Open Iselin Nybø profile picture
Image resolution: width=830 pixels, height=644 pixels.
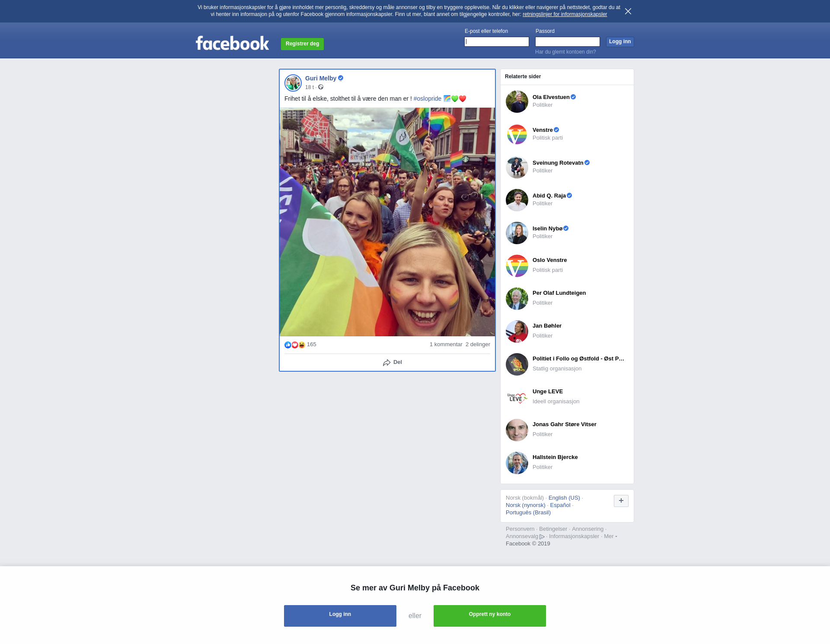point(517,233)
